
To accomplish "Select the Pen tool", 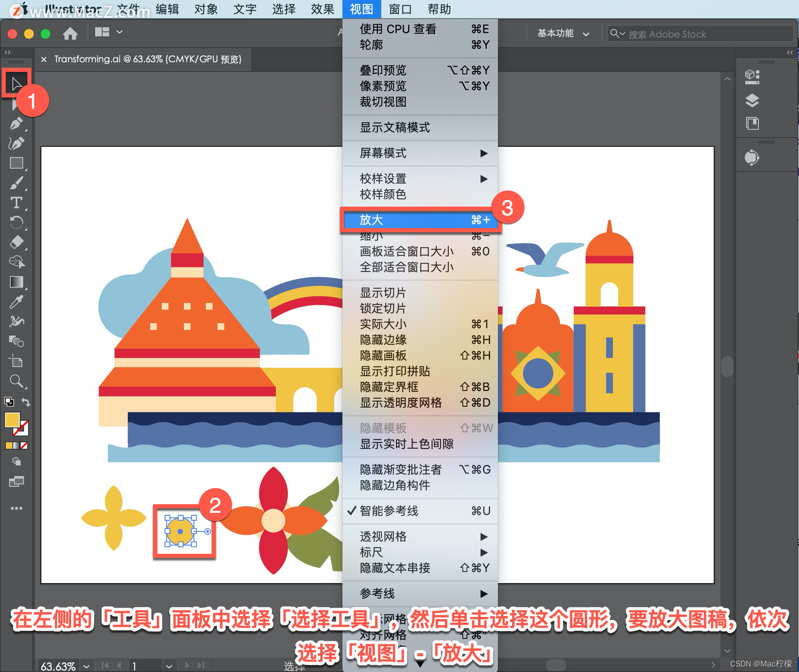I will click(16, 124).
